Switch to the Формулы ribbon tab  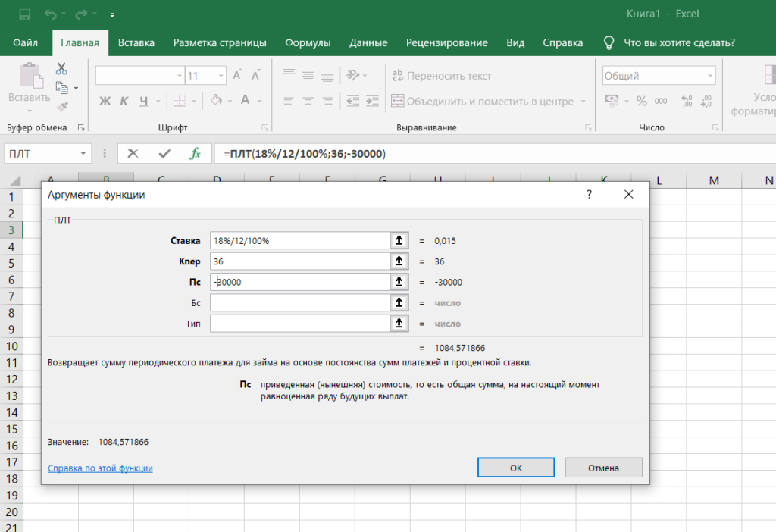(x=308, y=42)
